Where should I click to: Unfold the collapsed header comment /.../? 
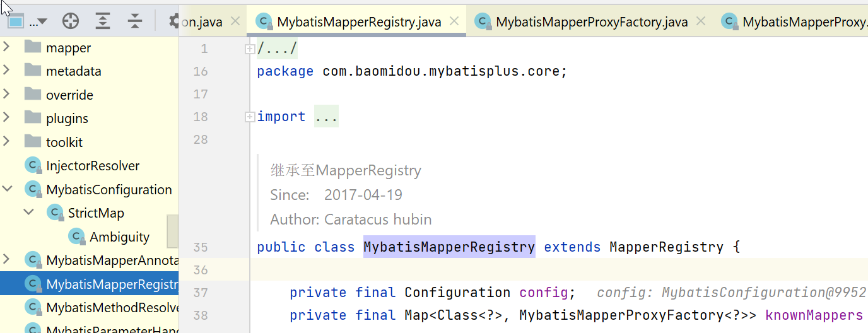tap(250, 49)
